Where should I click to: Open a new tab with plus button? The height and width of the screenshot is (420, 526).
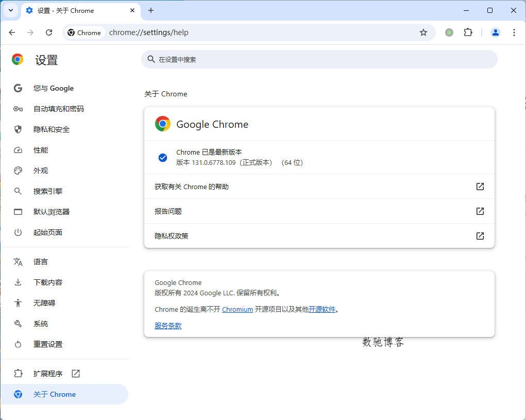[151, 10]
